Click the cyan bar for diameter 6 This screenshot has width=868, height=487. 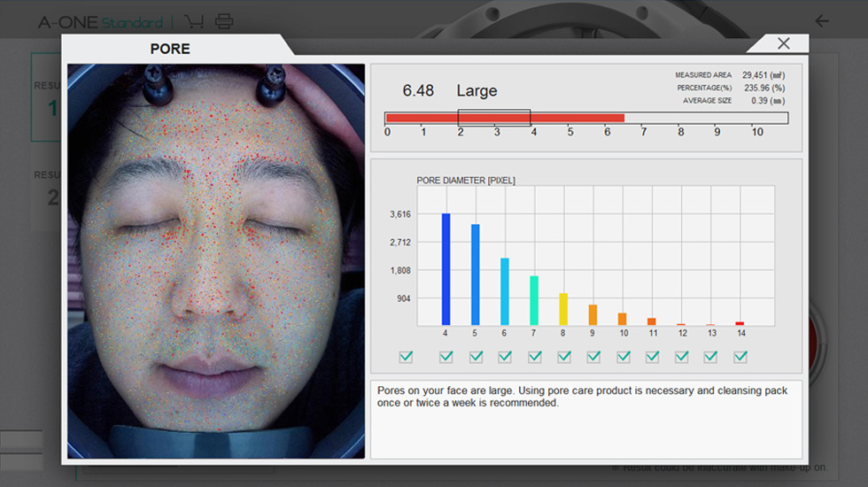click(x=504, y=291)
